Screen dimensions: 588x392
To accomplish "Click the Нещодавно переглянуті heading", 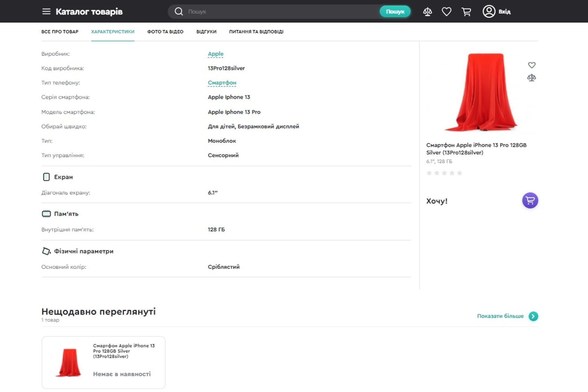I will [99, 311].
